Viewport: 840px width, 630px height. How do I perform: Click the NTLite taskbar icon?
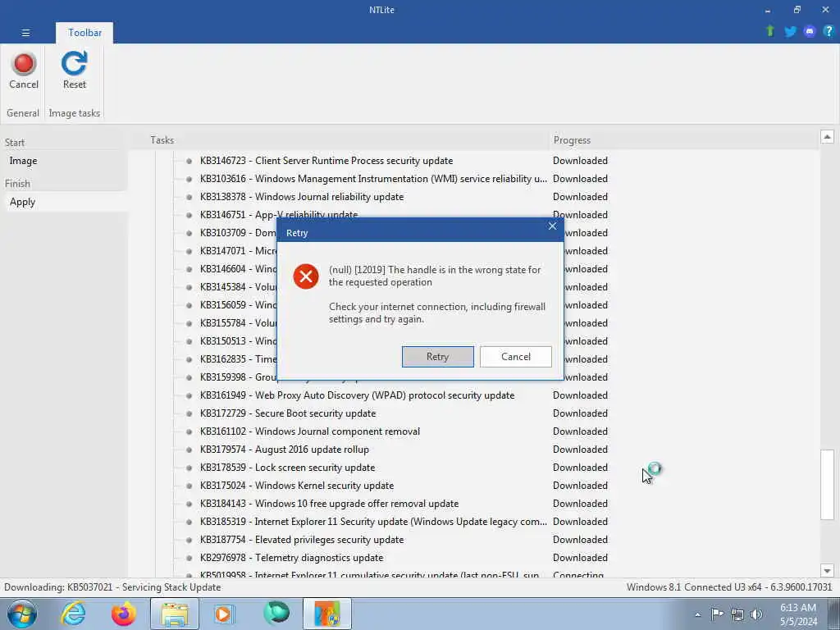point(327,614)
